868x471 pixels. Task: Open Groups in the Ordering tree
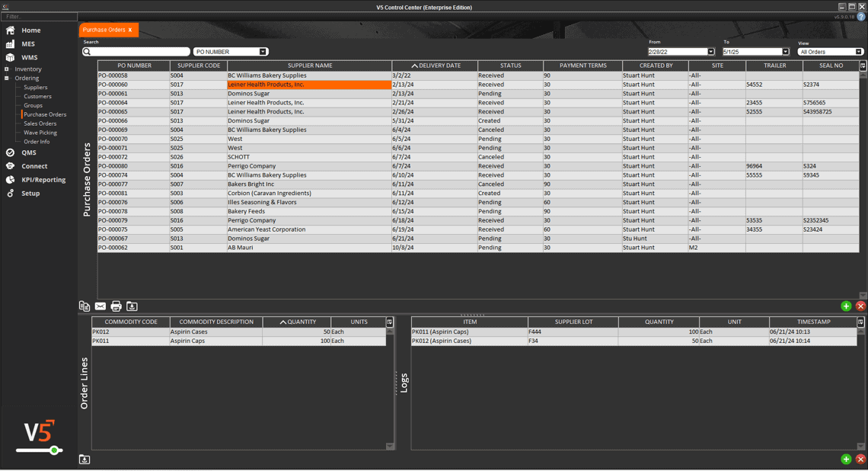point(33,105)
